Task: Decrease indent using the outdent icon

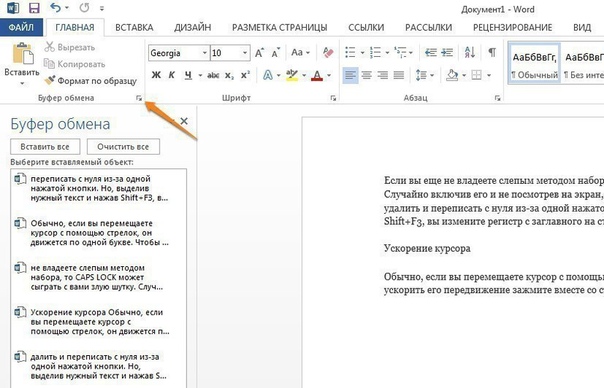Action: pyautogui.click(x=430, y=52)
